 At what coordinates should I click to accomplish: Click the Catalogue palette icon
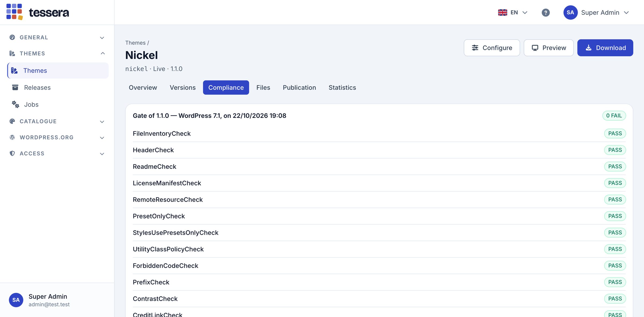click(12, 121)
